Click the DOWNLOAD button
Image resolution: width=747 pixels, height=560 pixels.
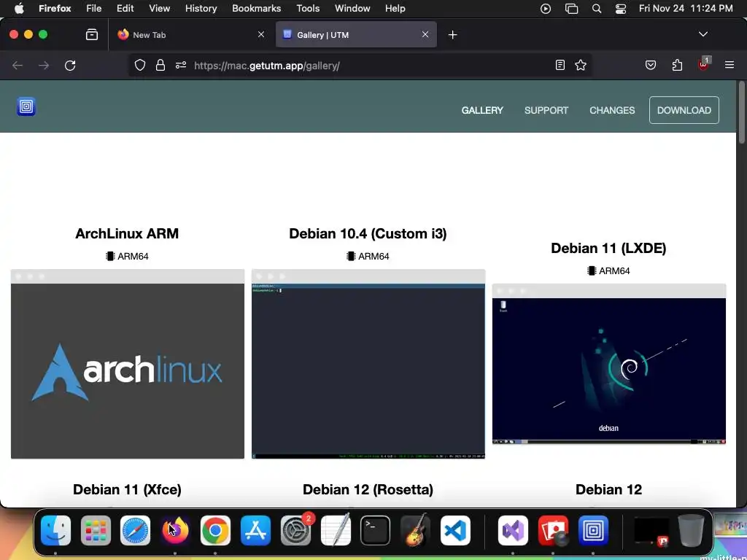pyautogui.click(x=684, y=110)
